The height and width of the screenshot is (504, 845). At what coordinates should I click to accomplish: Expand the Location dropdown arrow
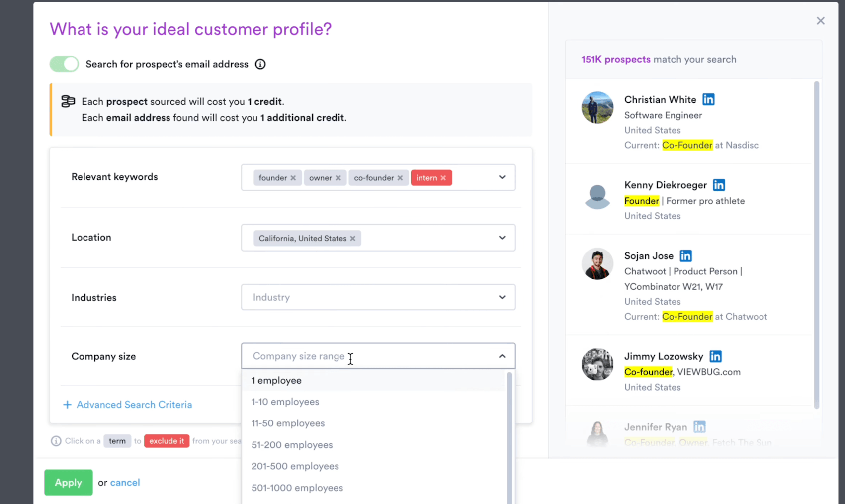tap(502, 238)
